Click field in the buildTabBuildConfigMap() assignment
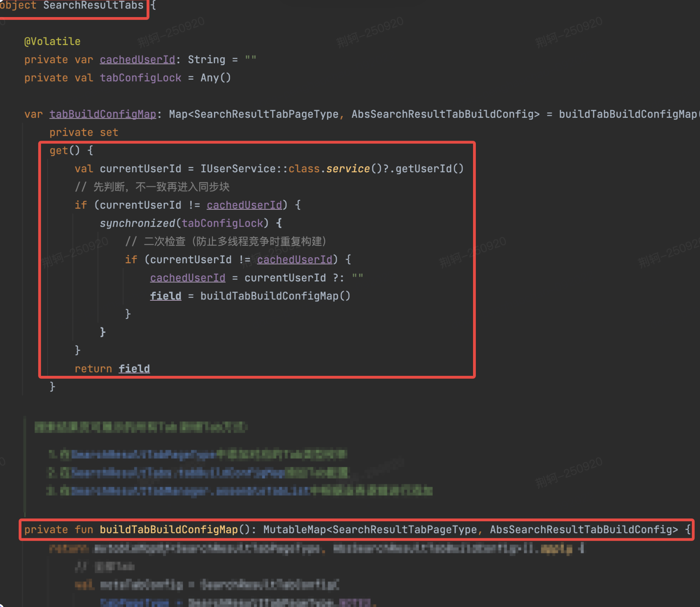This screenshot has height=607, width=700. point(166,296)
